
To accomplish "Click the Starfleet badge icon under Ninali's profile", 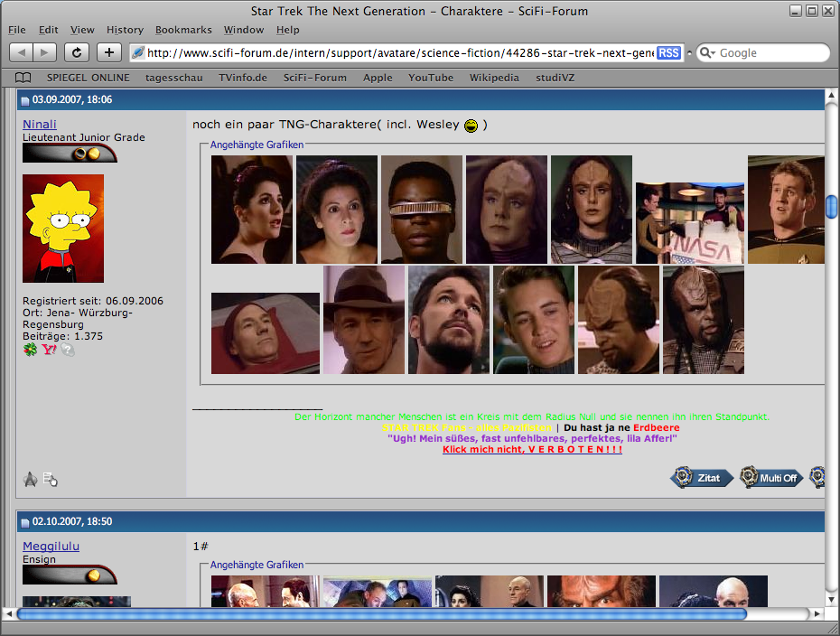I will point(31,479).
